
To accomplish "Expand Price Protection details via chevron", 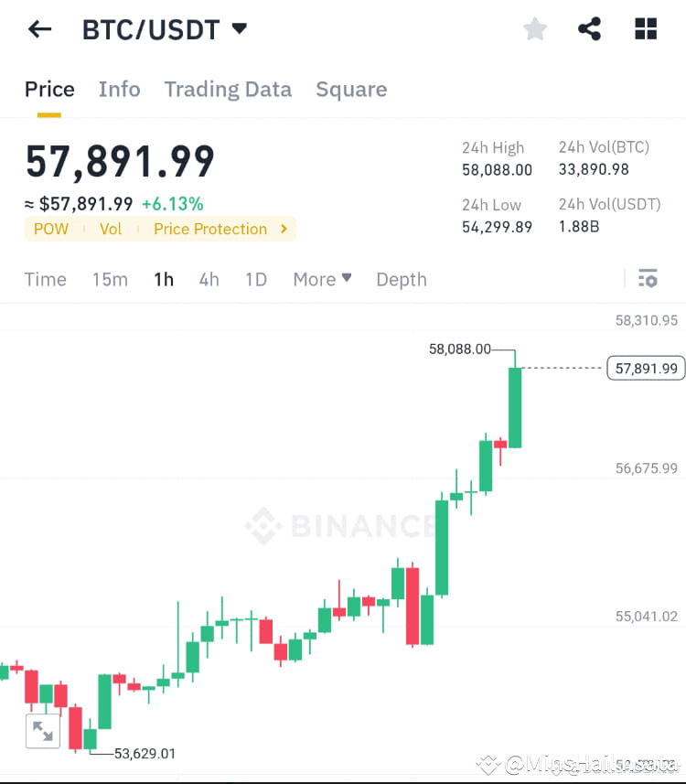I will (x=284, y=229).
